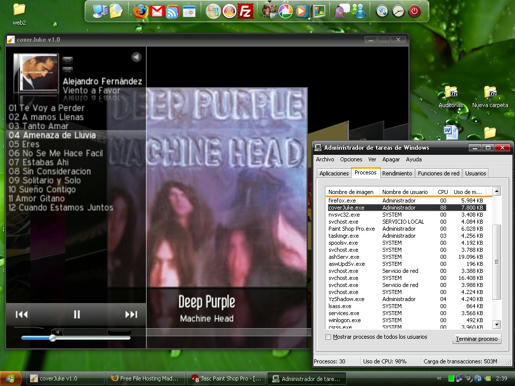Click the Windows Start button

(11, 379)
